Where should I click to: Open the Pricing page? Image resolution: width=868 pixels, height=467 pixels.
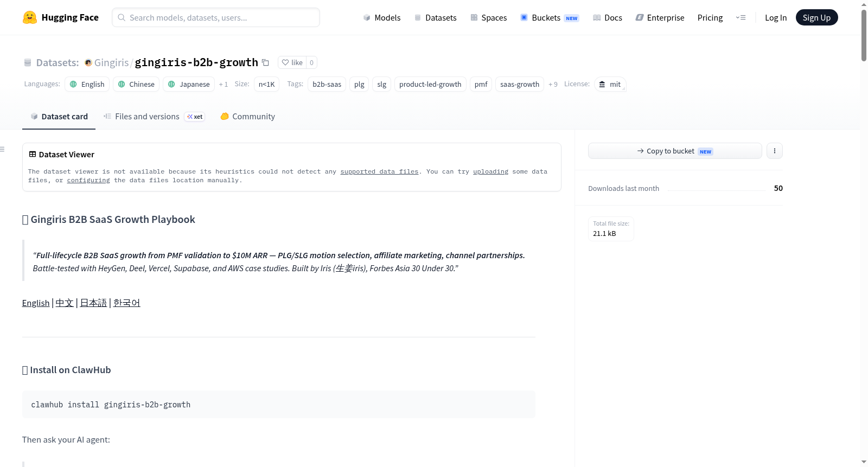(x=710, y=17)
